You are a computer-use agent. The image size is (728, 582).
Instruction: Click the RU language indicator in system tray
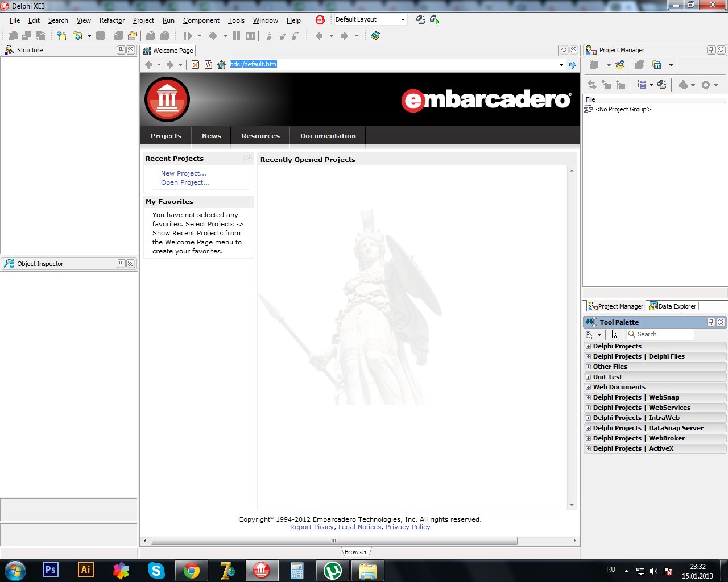611,569
